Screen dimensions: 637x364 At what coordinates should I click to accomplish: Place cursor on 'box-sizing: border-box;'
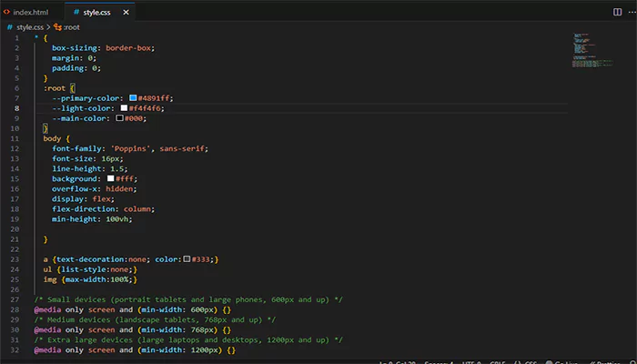click(103, 48)
